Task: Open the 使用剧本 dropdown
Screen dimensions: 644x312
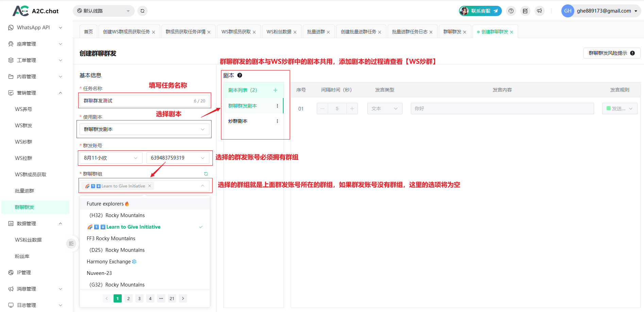Action: [144, 129]
